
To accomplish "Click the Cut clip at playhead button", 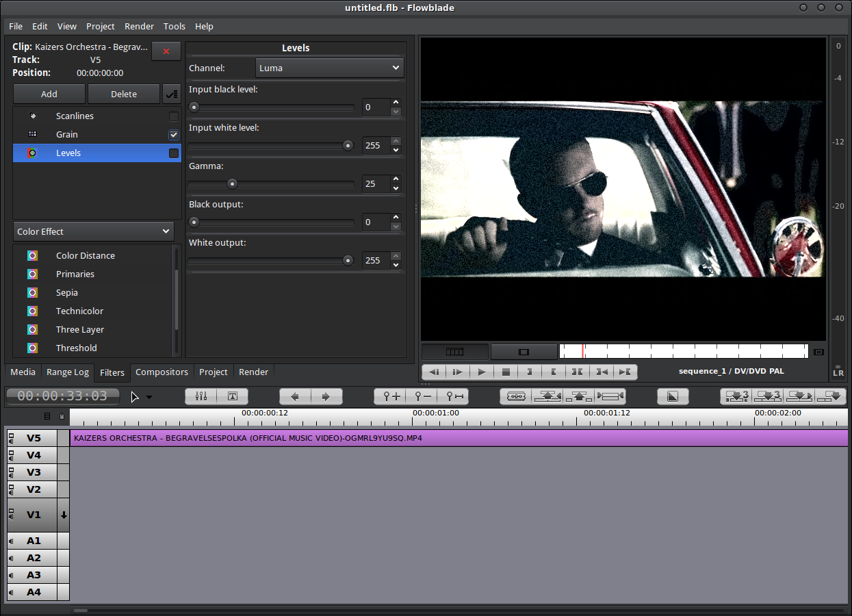I will pyautogui.click(x=516, y=396).
